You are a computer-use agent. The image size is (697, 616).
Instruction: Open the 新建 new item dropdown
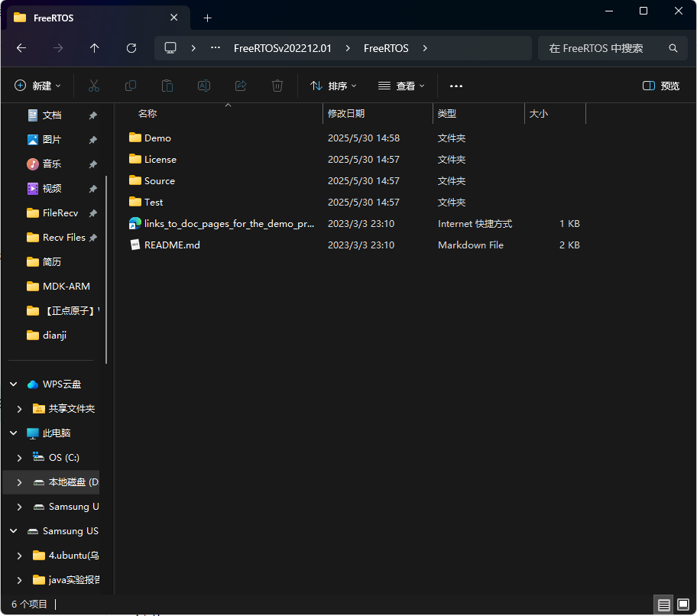coord(37,86)
